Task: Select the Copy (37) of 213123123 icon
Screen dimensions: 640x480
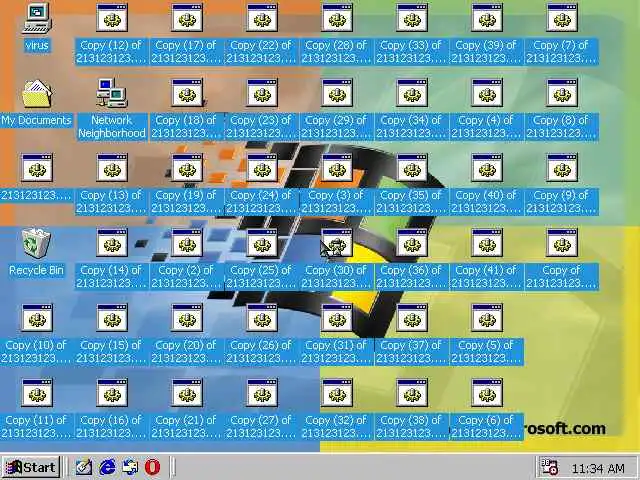Action: [x=412, y=318]
